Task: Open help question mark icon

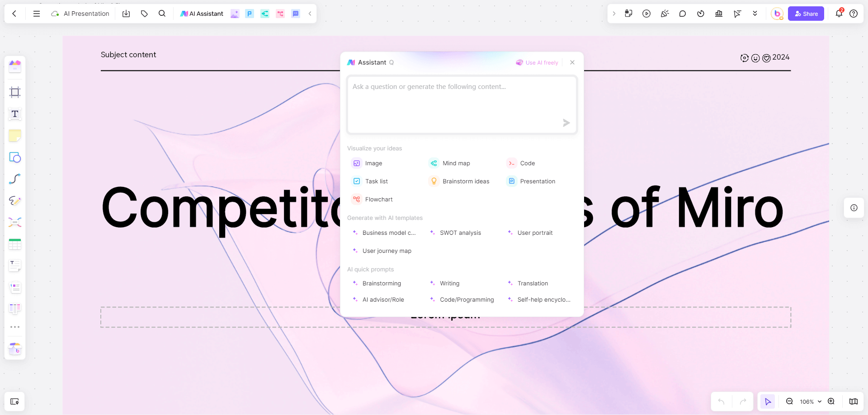Action: [x=854, y=14]
